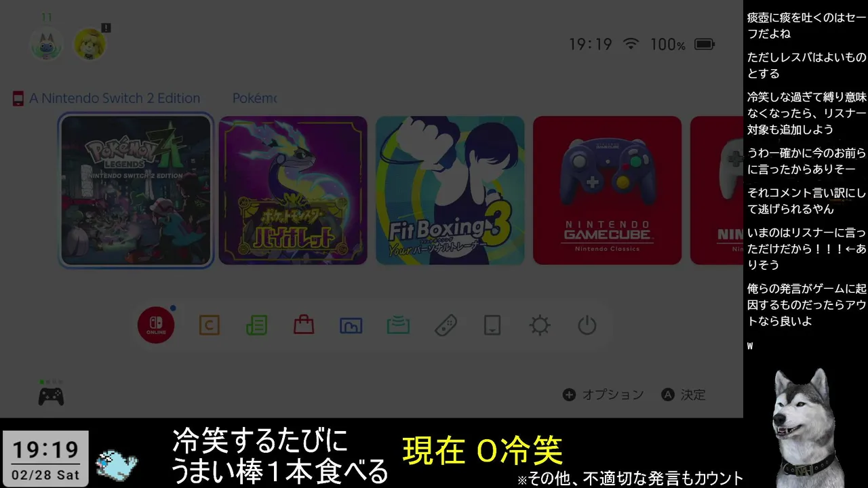This screenshot has width=868, height=488.
Task: Click the plus Options button (オプション)
Action: pyautogui.click(x=603, y=394)
